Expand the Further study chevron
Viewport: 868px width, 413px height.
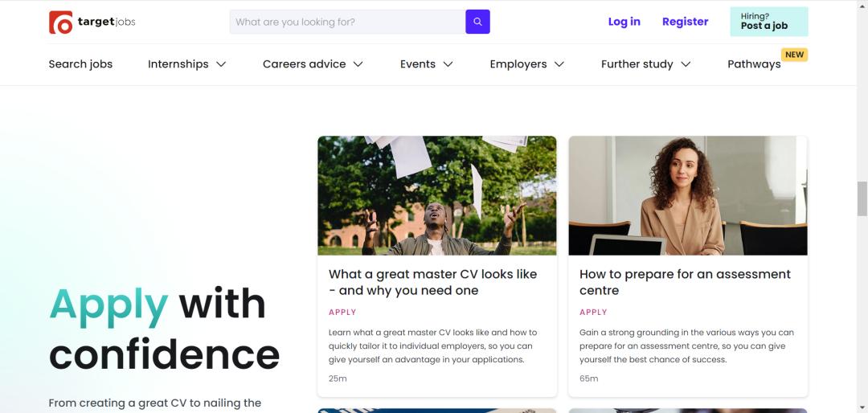coord(686,64)
